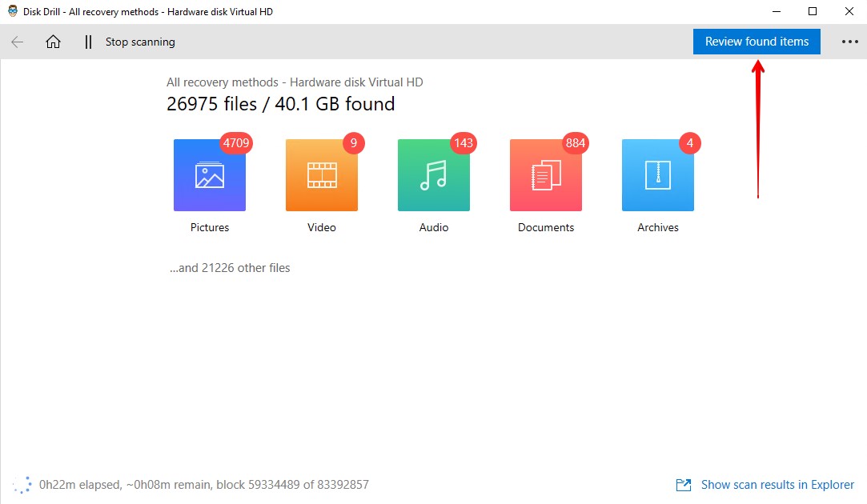Open the Archives category tile

(x=658, y=175)
